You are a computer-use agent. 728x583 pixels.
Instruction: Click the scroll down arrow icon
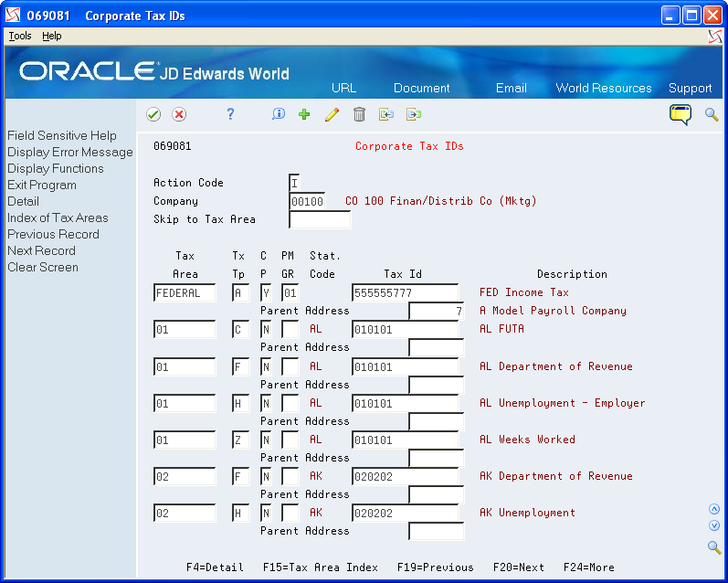pyautogui.click(x=714, y=525)
